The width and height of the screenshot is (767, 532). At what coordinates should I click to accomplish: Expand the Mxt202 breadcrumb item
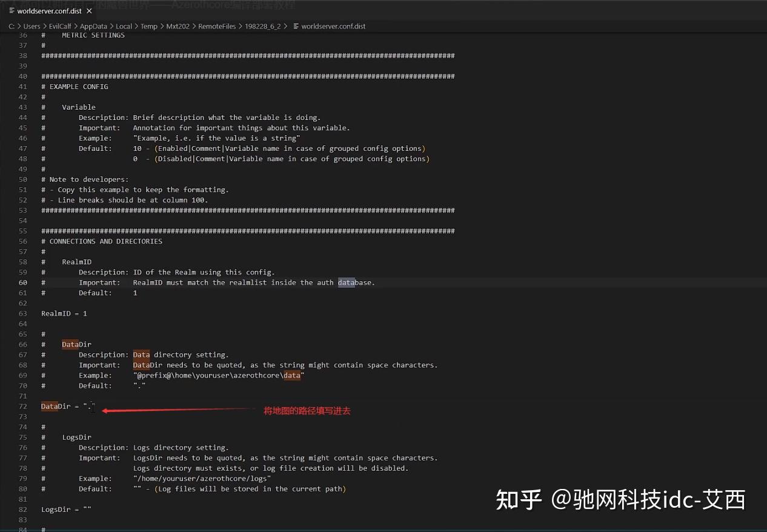coord(178,26)
